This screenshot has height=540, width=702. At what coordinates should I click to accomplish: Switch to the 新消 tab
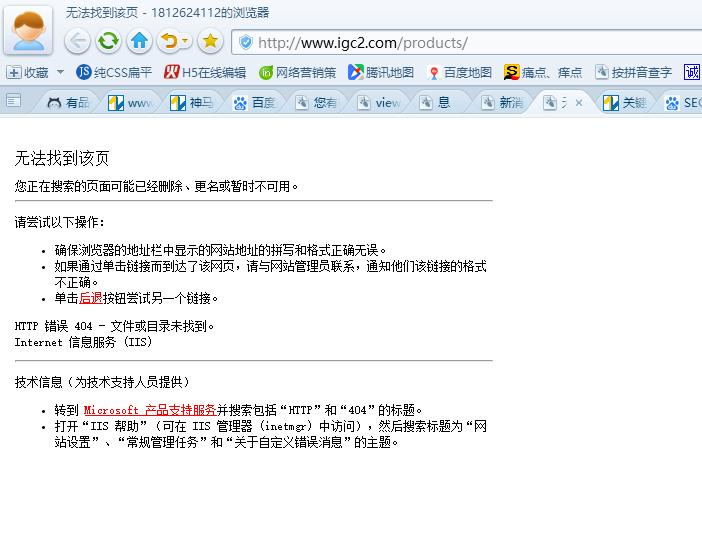pos(502,103)
